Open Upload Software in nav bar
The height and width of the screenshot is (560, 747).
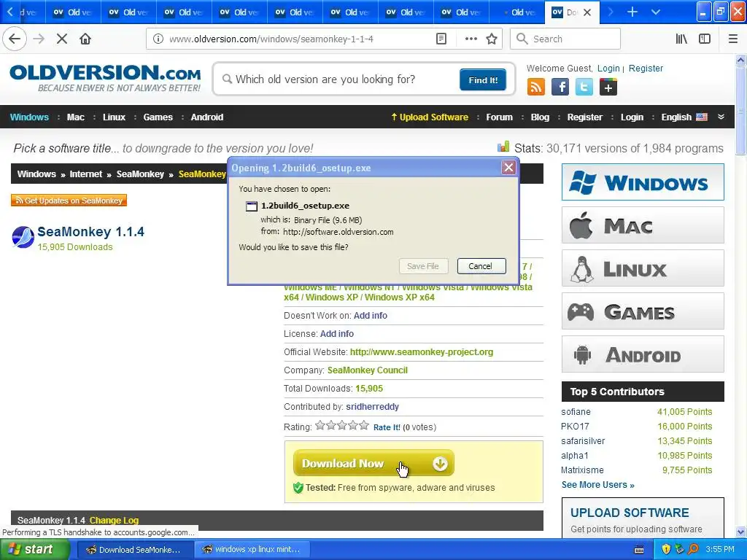pos(429,117)
